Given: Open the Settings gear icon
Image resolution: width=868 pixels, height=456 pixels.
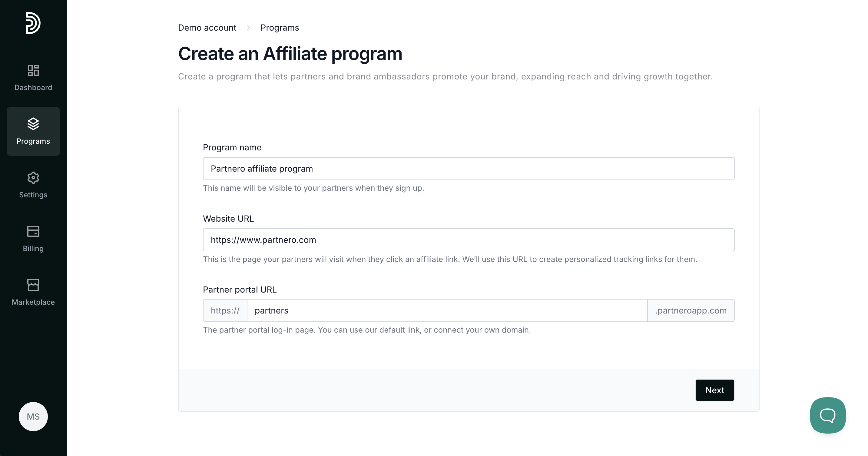Looking at the screenshot, I should pos(33,178).
